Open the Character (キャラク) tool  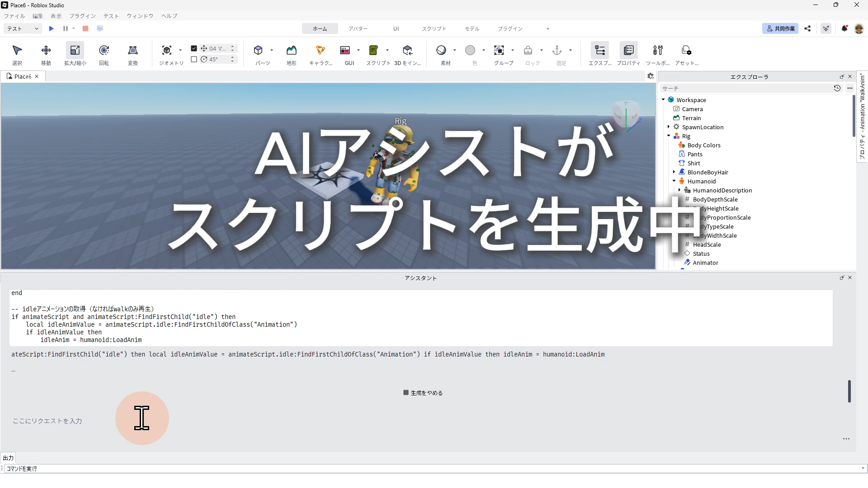click(320, 51)
